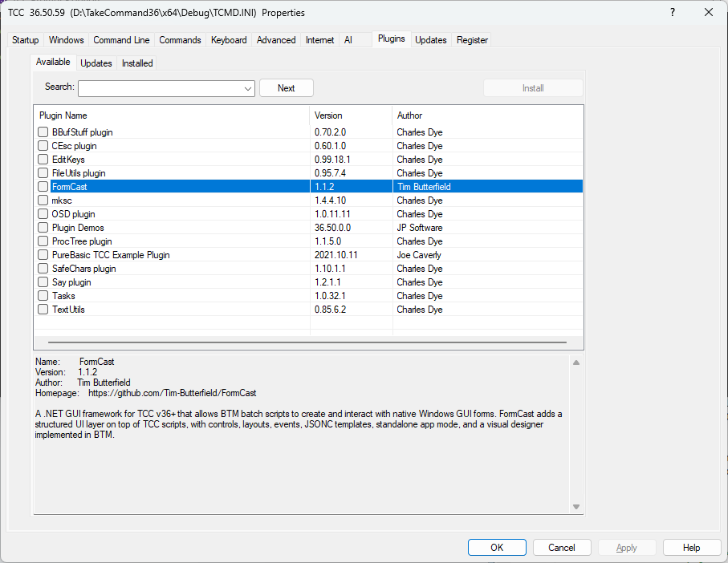Open the Keyboard tab
This screenshot has height=563, width=728.
click(229, 40)
